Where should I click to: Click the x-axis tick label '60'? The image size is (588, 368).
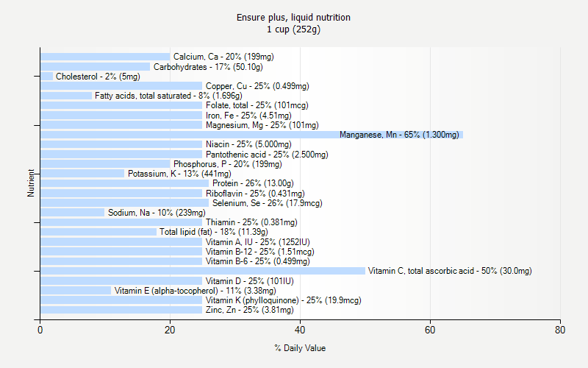[x=430, y=330]
